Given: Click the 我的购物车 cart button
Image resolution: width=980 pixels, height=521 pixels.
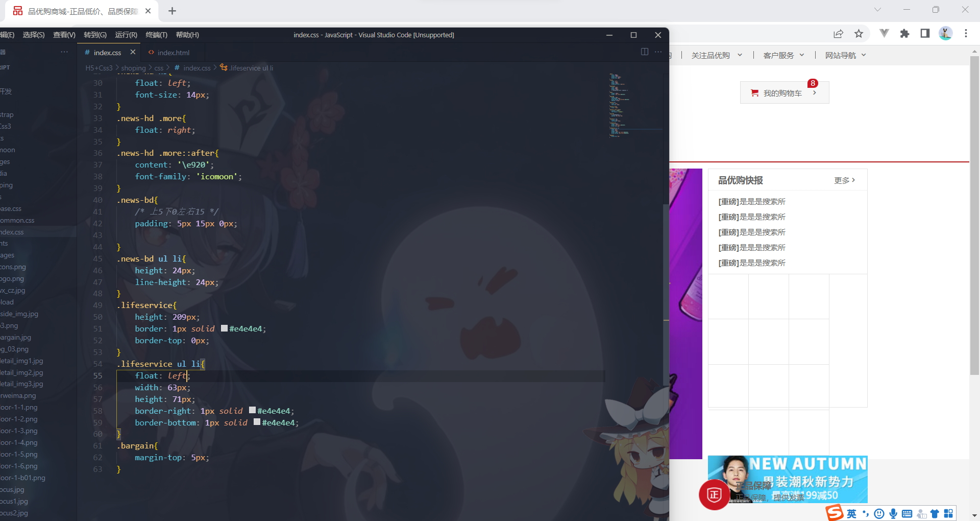Looking at the screenshot, I should (x=785, y=92).
